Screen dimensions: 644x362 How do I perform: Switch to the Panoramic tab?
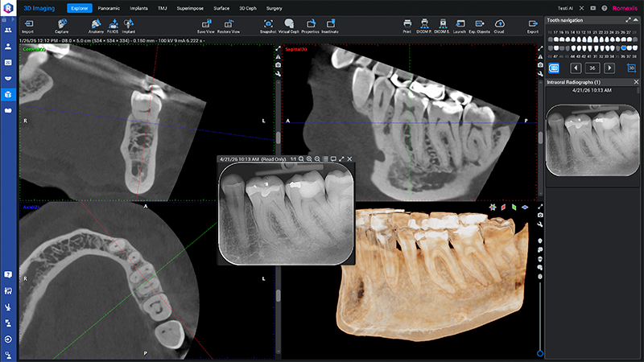coord(109,8)
